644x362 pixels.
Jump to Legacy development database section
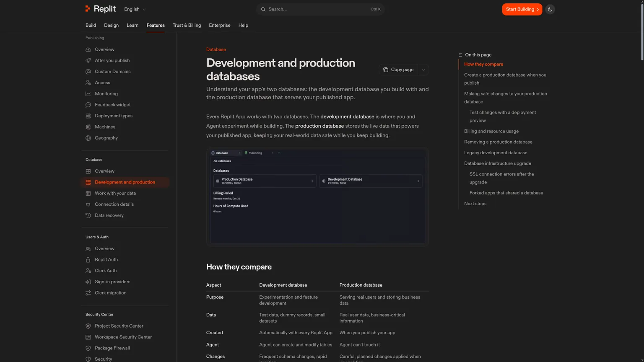coord(496,153)
